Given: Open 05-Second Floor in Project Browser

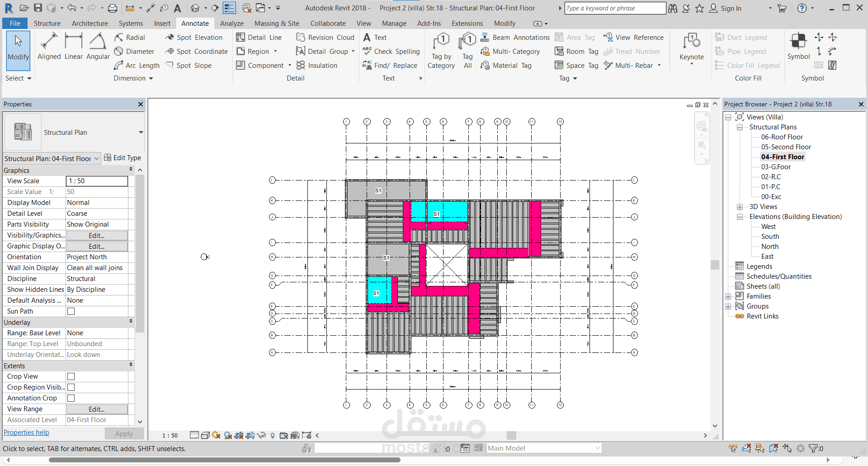Looking at the screenshot, I should [x=786, y=147].
